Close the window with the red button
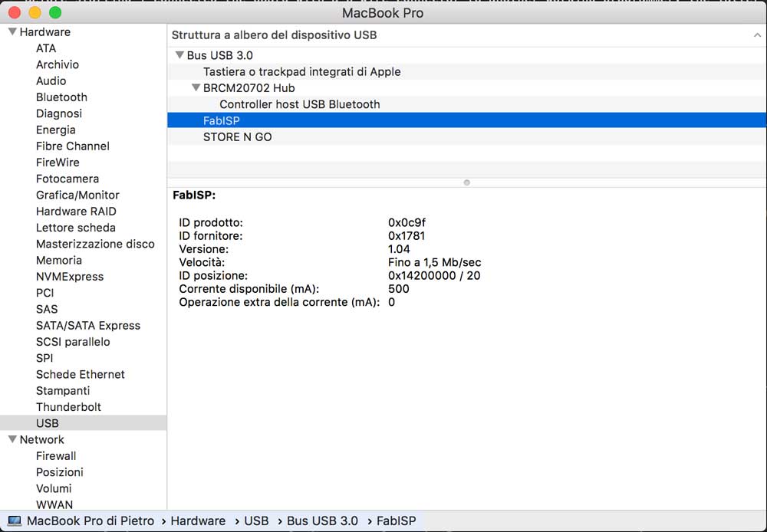The height and width of the screenshot is (532, 767). pos(15,12)
